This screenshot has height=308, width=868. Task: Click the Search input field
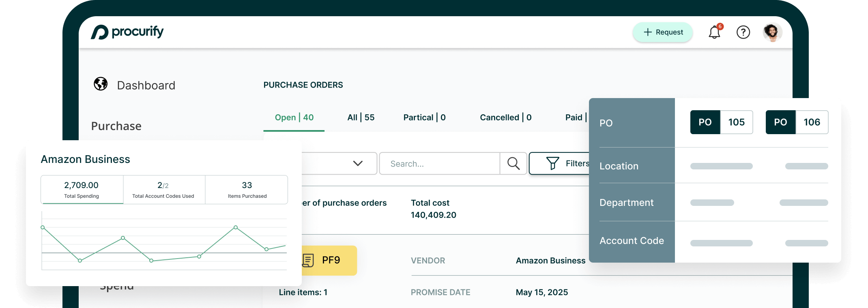click(x=440, y=164)
